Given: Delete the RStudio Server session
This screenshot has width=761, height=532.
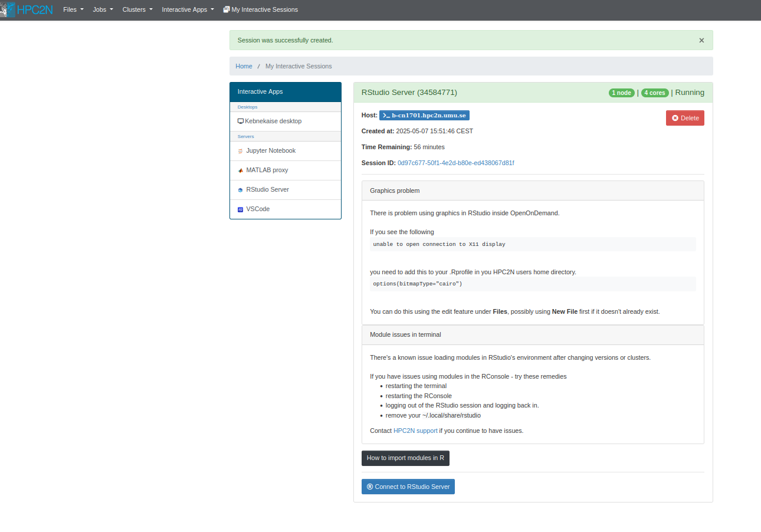Looking at the screenshot, I should (x=685, y=118).
